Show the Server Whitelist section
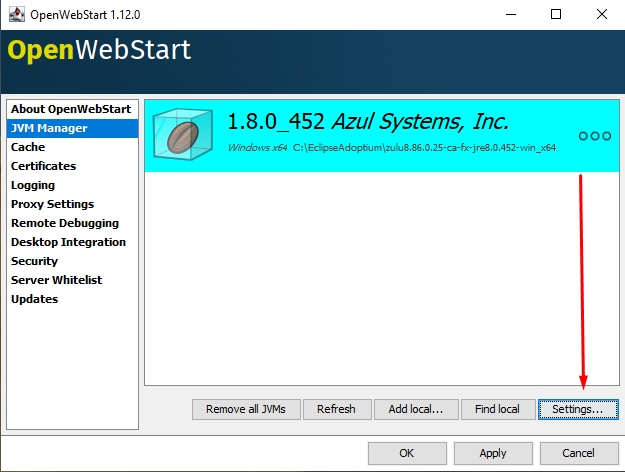The image size is (625, 472). tap(56, 280)
